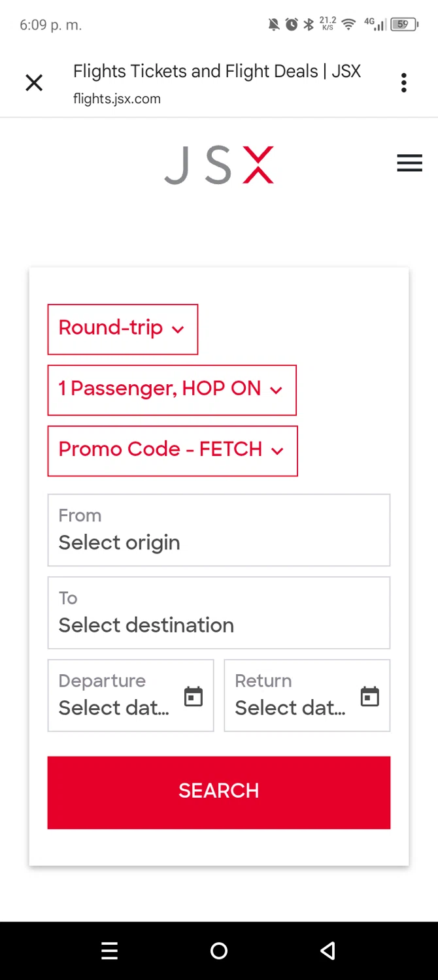
Task: Choose a Departure date
Action: pyautogui.click(x=114, y=695)
